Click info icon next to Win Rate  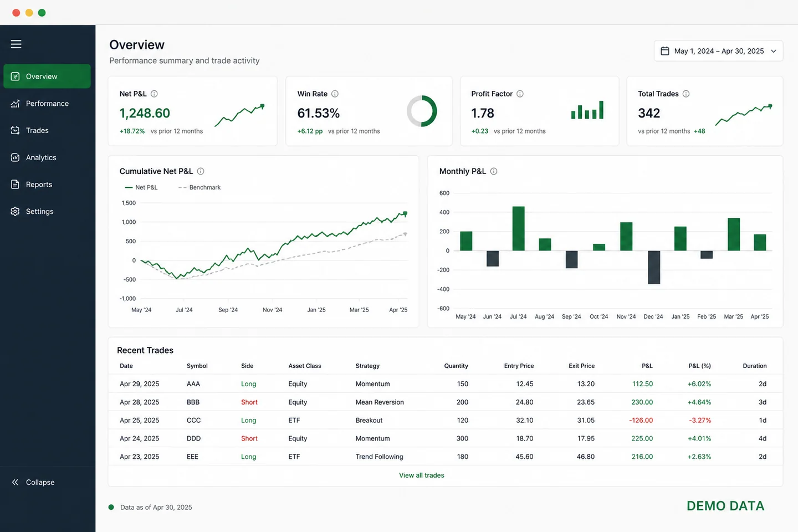335,94
